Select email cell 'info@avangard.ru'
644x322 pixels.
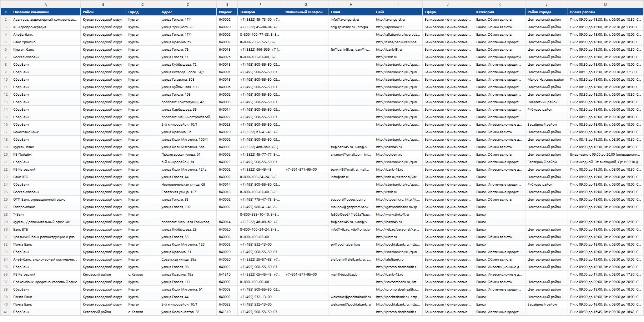point(351,19)
